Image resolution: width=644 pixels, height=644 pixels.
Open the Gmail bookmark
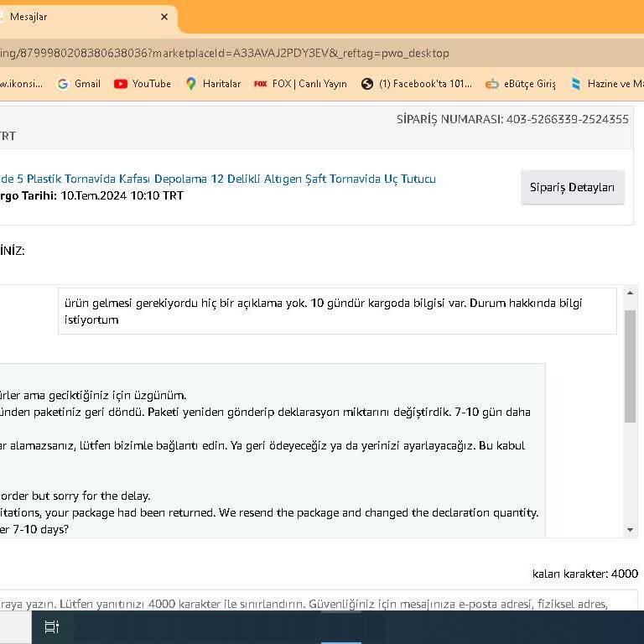pos(80,84)
